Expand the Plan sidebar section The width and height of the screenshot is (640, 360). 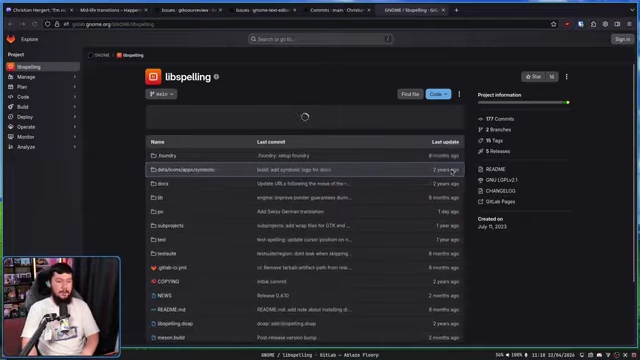click(x=43, y=87)
